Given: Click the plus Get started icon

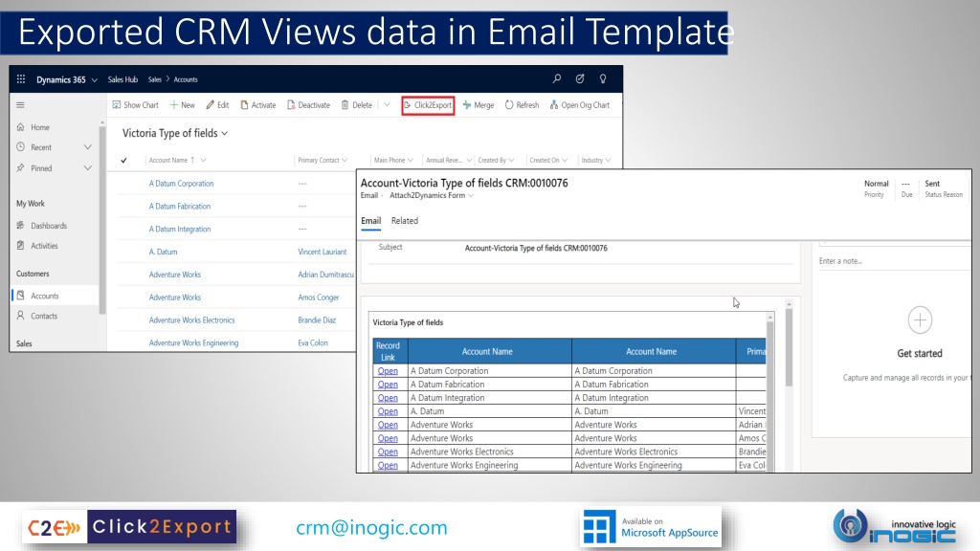Looking at the screenshot, I should coord(920,320).
